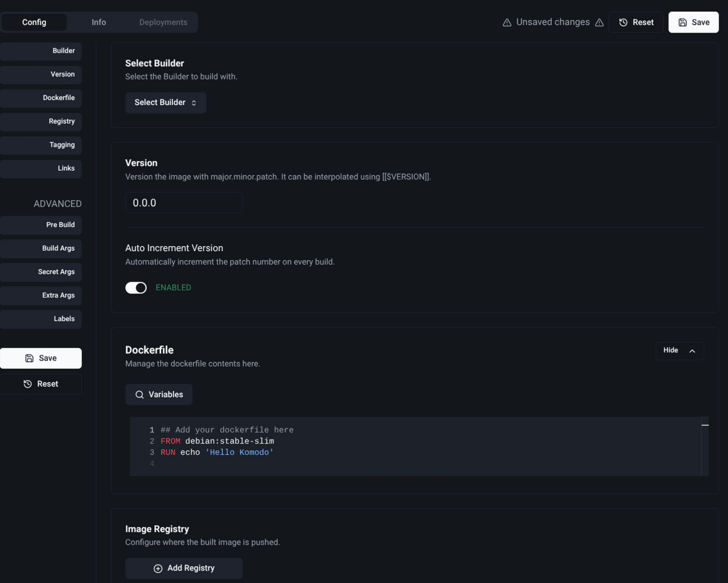
Task: Click the Version number input field
Action: point(184,203)
